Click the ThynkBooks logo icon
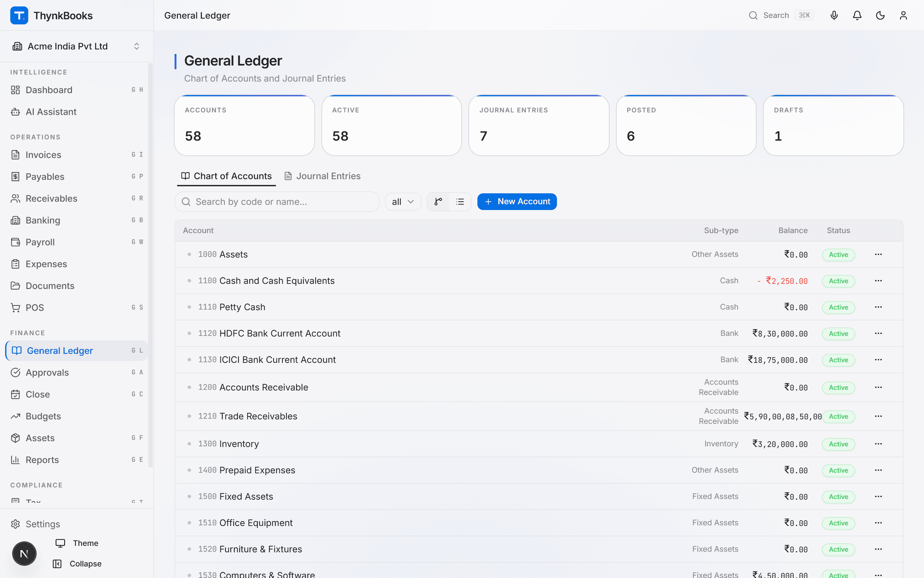This screenshot has height=578, width=924. (x=19, y=16)
